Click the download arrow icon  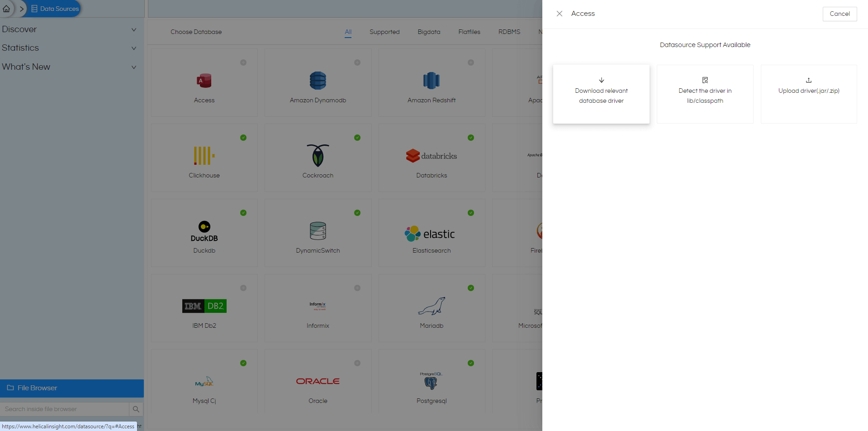[602, 80]
